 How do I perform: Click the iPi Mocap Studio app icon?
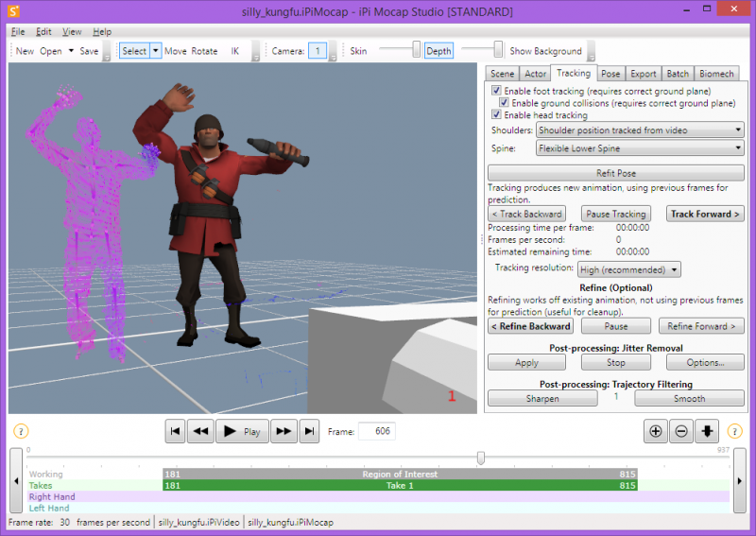coord(14,11)
